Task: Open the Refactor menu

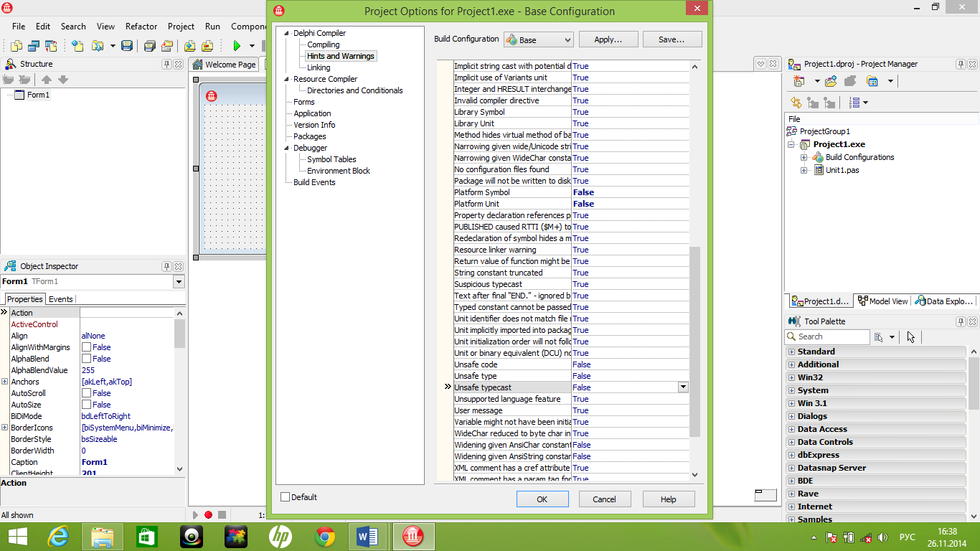Action: click(x=141, y=26)
